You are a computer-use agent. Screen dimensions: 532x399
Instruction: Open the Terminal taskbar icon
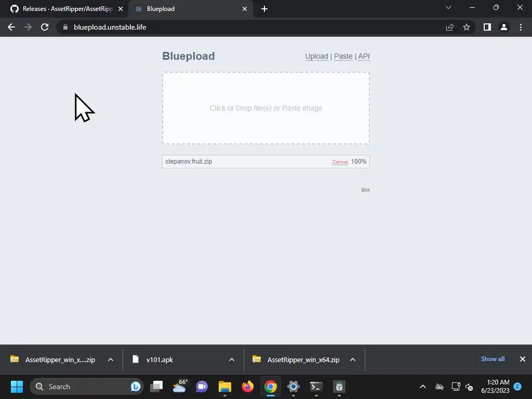(x=316, y=387)
